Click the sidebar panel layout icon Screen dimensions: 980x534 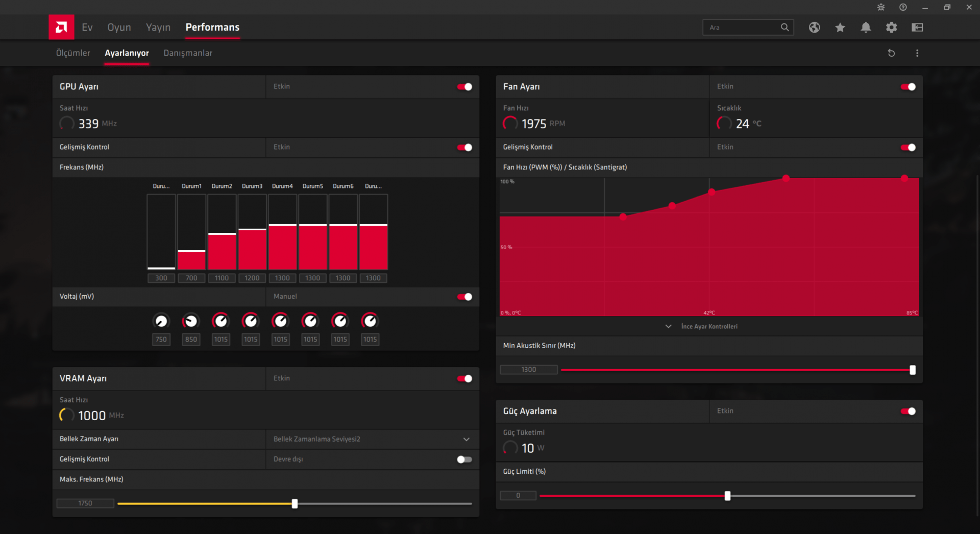click(917, 28)
